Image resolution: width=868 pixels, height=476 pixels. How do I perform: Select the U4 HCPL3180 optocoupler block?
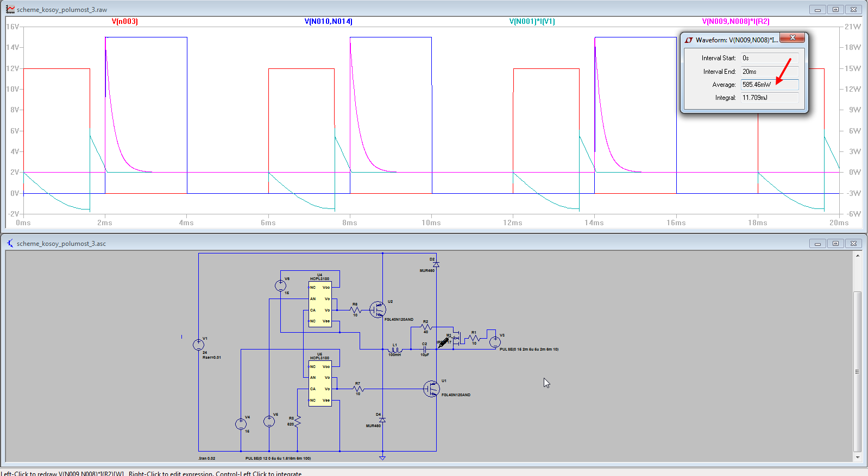[x=319, y=304]
